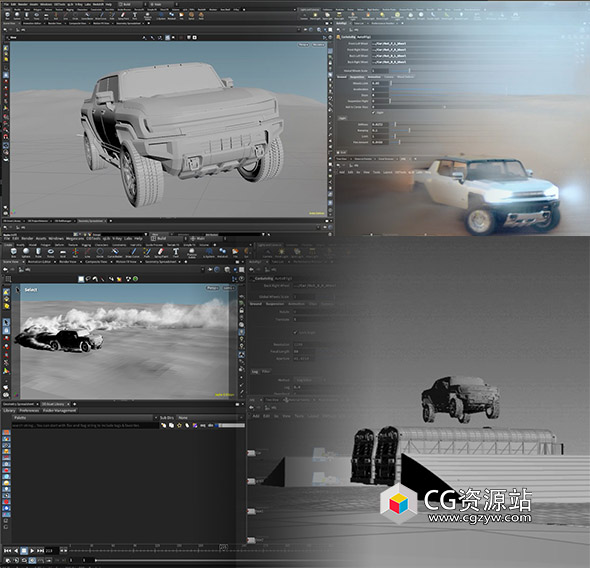
Task: Toggle the highlighted real-time icon below timeline
Action: coord(32,560)
